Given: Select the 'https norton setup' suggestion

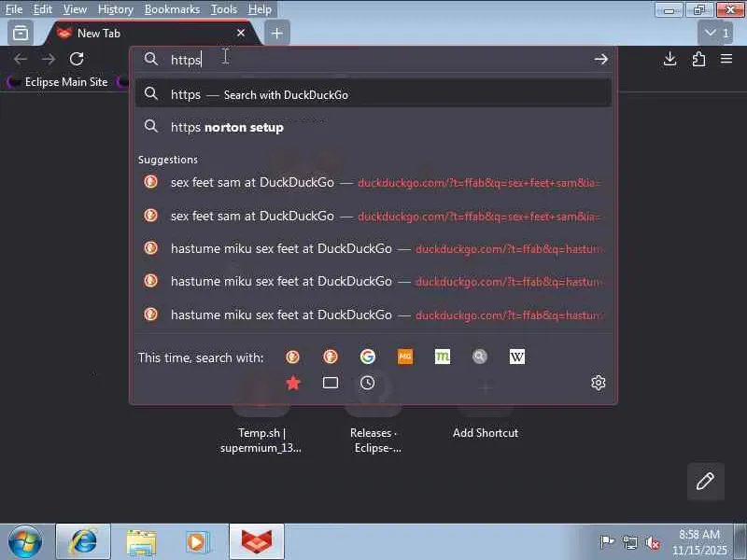Looking at the screenshot, I should click(373, 127).
